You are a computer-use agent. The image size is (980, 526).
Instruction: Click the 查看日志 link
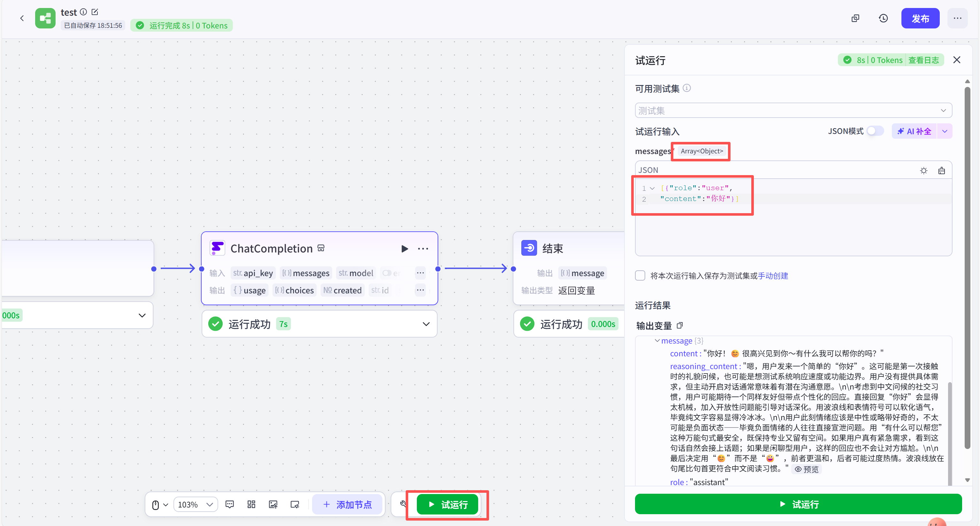(x=923, y=60)
